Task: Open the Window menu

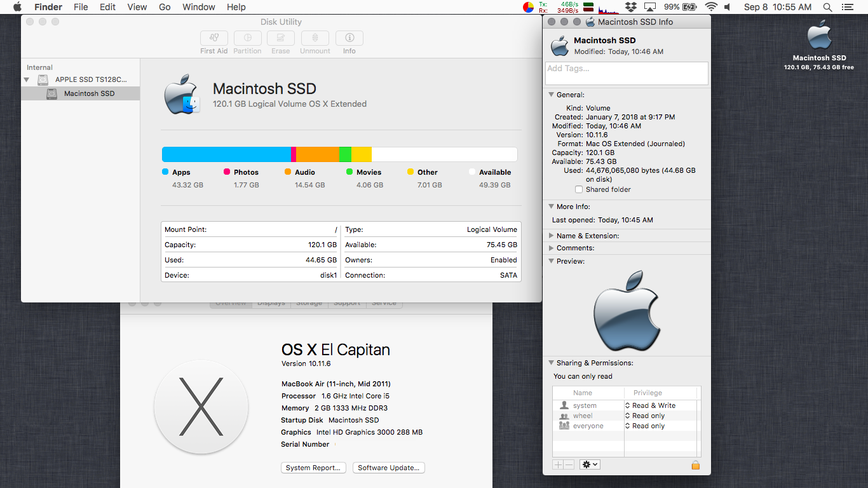Action: (199, 7)
